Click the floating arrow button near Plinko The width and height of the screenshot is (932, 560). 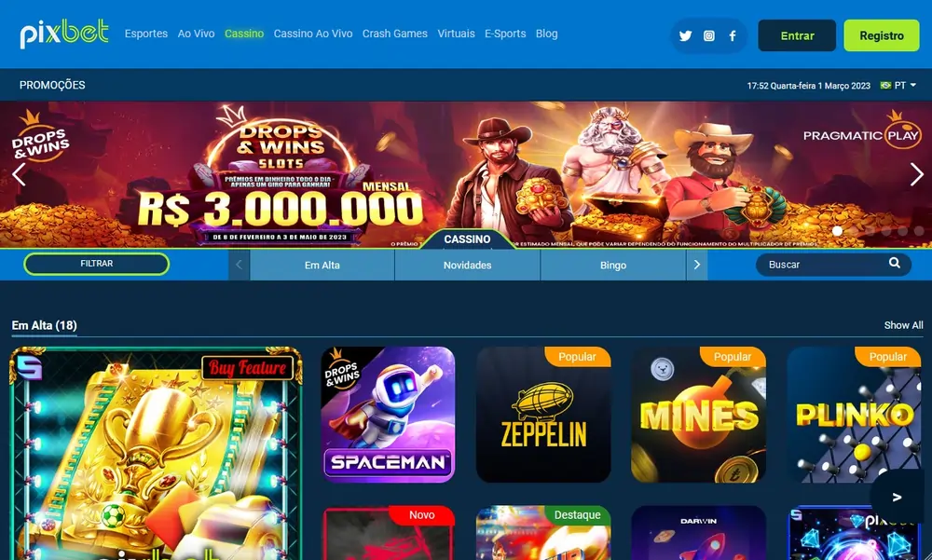tap(897, 497)
